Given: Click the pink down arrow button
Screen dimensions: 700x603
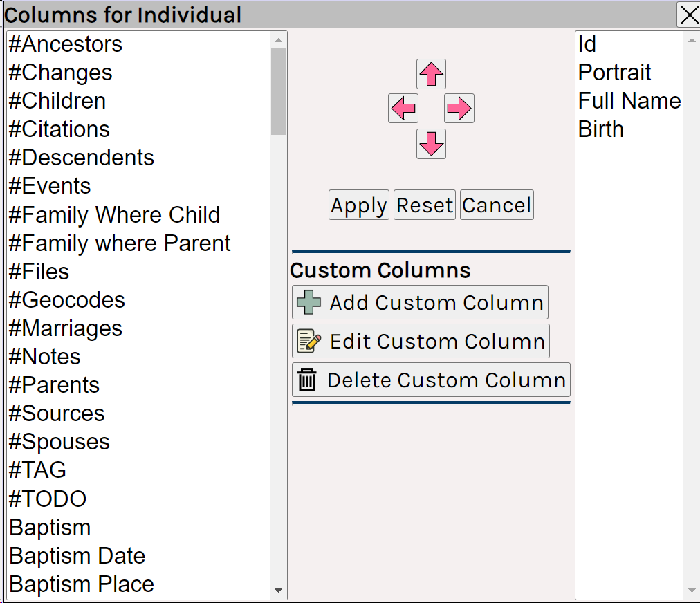Looking at the screenshot, I should (431, 144).
